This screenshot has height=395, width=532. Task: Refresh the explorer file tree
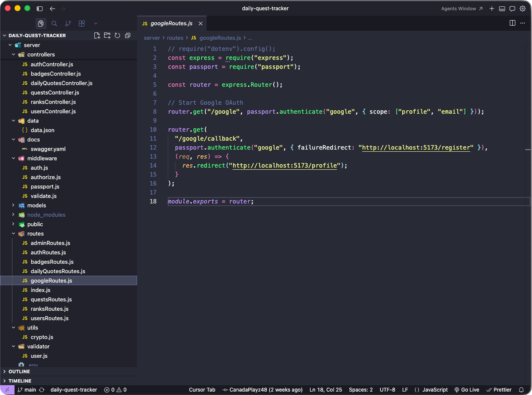point(117,36)
